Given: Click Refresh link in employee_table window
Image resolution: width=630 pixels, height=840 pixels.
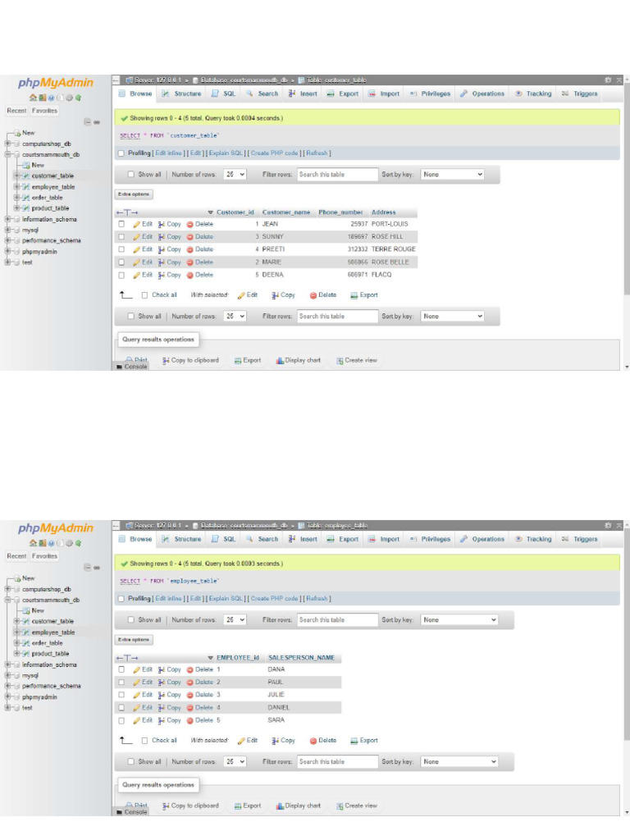Looking at the screenshot, I should [x=317, y=599].
